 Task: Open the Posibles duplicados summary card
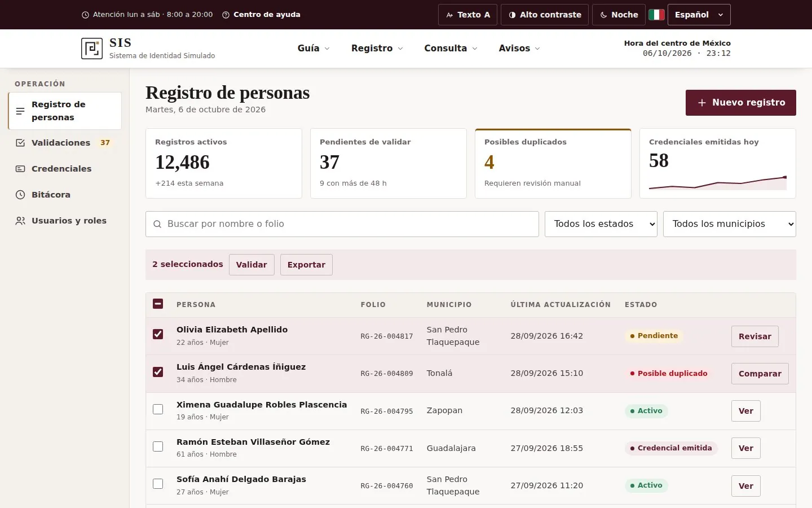click(553, 163)
